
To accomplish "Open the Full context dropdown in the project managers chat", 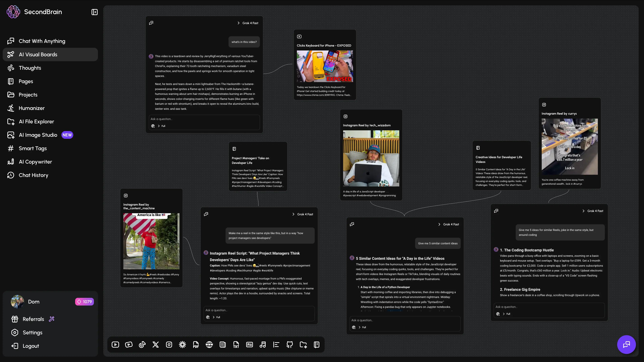I will [x=217, y=317].
